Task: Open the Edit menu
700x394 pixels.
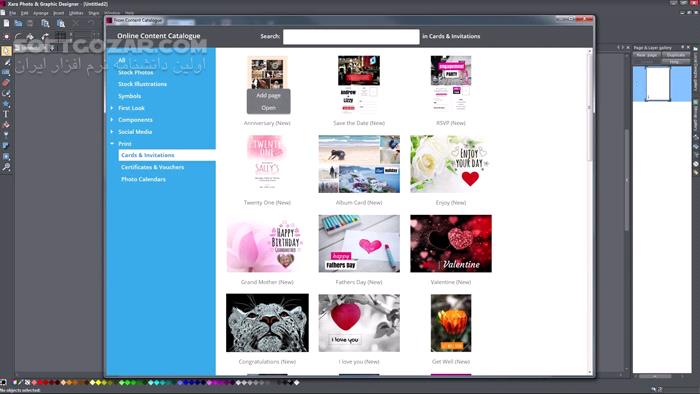Action: [x=24, y=13]
